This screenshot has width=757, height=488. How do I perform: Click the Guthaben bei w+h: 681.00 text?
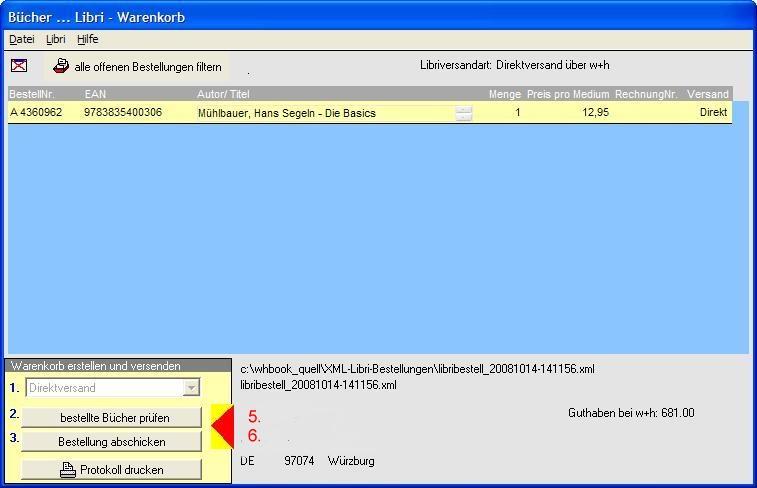[x=631, y=413]
